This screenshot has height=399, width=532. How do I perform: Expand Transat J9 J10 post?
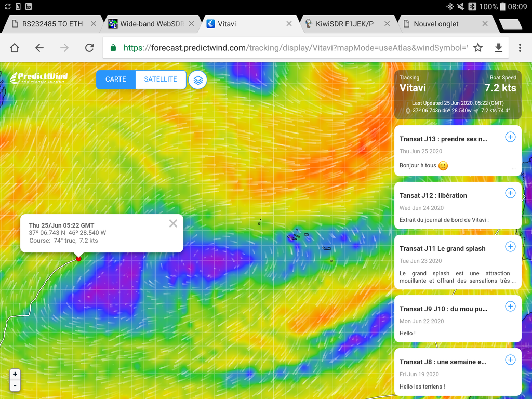[510, 307]
